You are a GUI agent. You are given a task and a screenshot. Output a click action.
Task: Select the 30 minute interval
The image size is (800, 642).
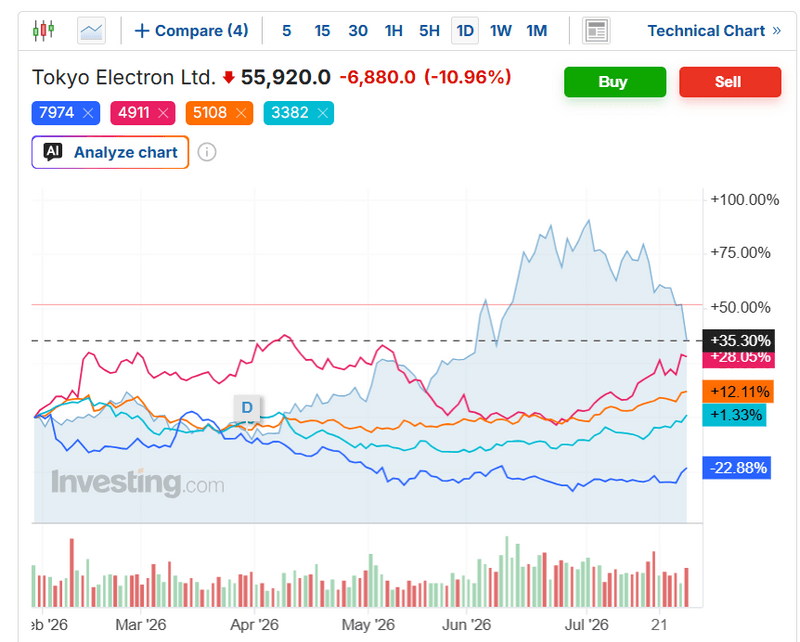[x=358, y=31]
